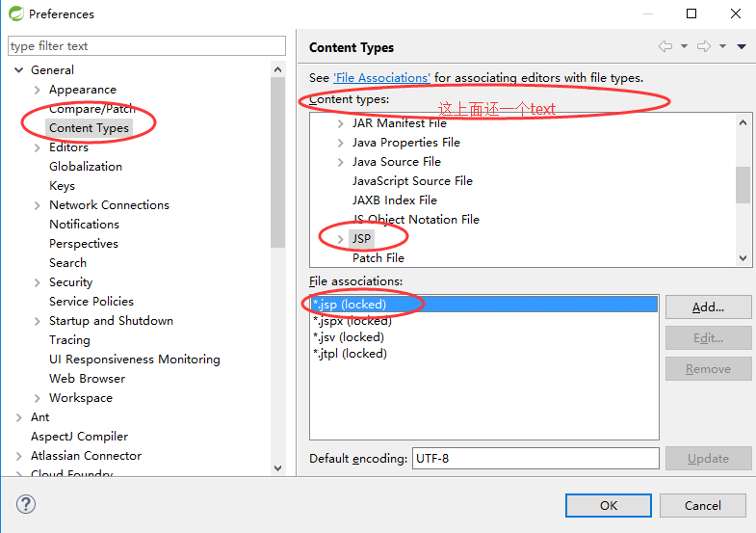Screen dimensions: 756x533
Task: Click the Cancel button
Action: click(702, 505)
